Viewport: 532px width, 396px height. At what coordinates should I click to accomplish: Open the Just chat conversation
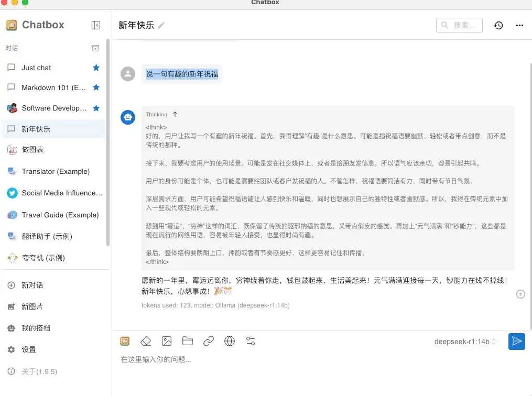point(53,68)
